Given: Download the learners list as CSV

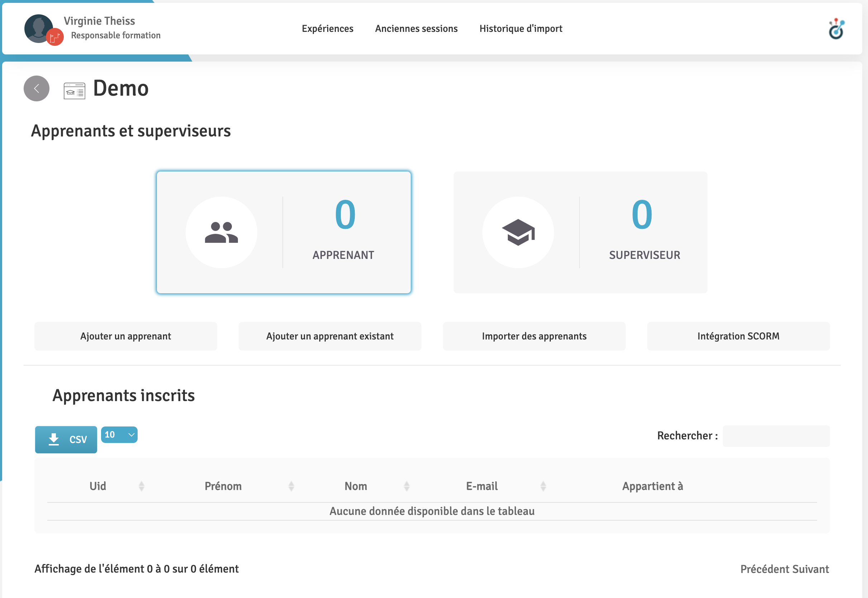Looking at the screenshot, I should 66,439.
